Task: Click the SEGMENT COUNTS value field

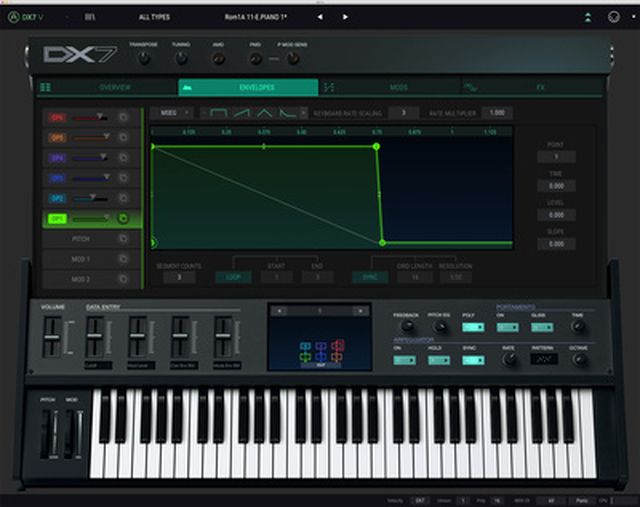Action: coord(179,278)
